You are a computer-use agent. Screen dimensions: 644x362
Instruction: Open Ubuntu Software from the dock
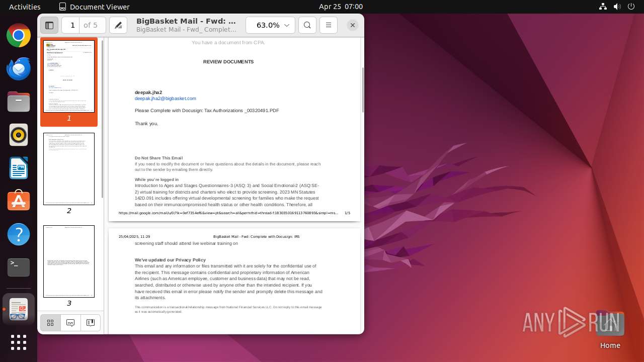[x=19, y=201]
